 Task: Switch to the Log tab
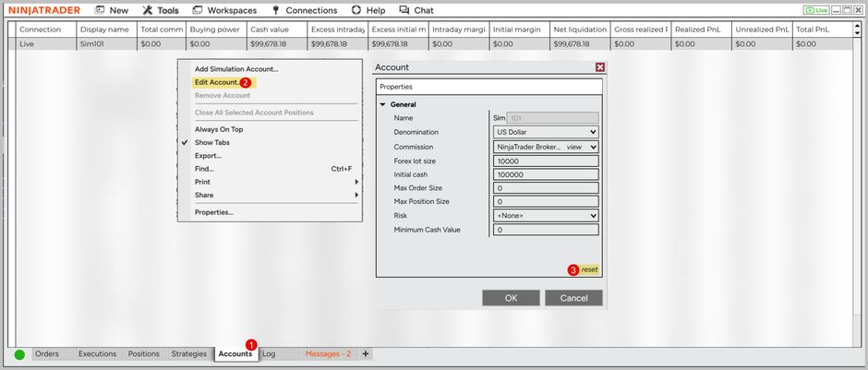[x=269, y=354]
